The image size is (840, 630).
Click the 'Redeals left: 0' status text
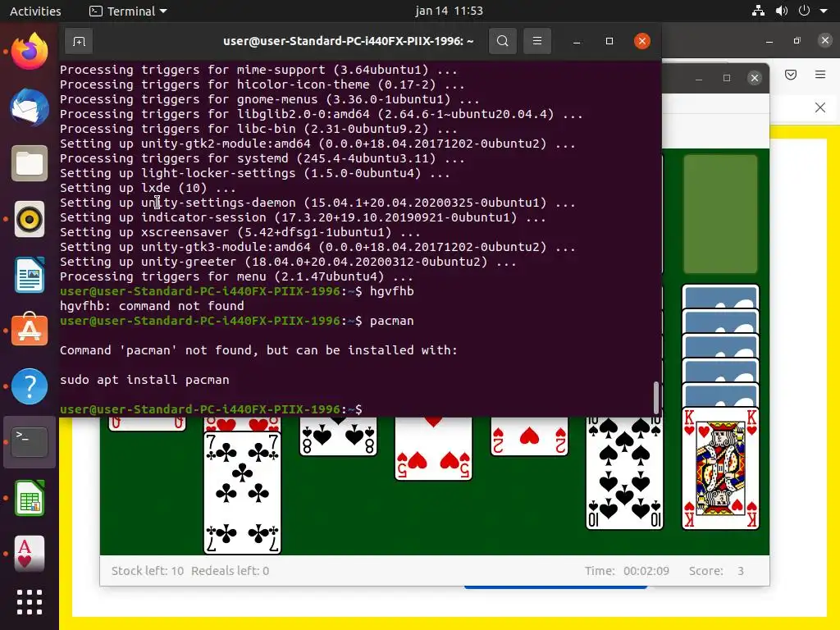pyautogui.click(x=230, y=571)
